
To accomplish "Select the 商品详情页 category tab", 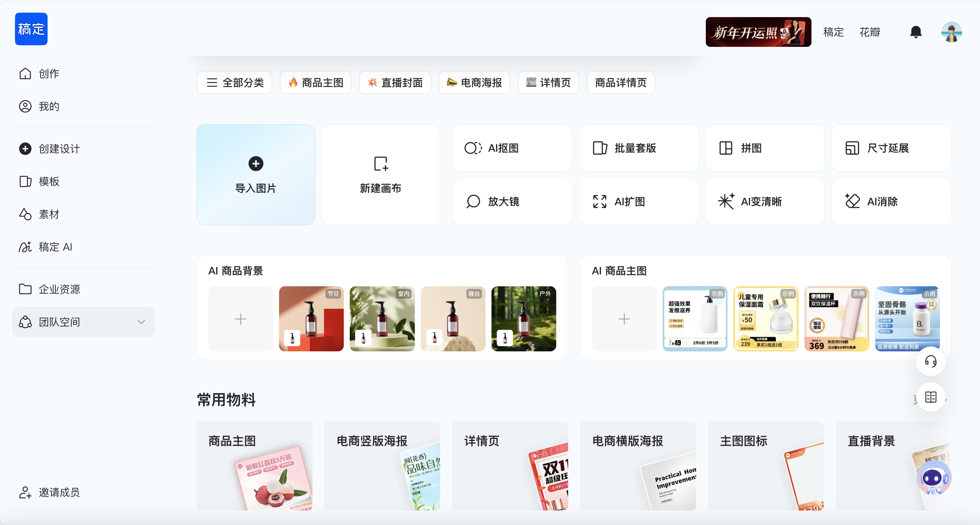I will [621, 83].
